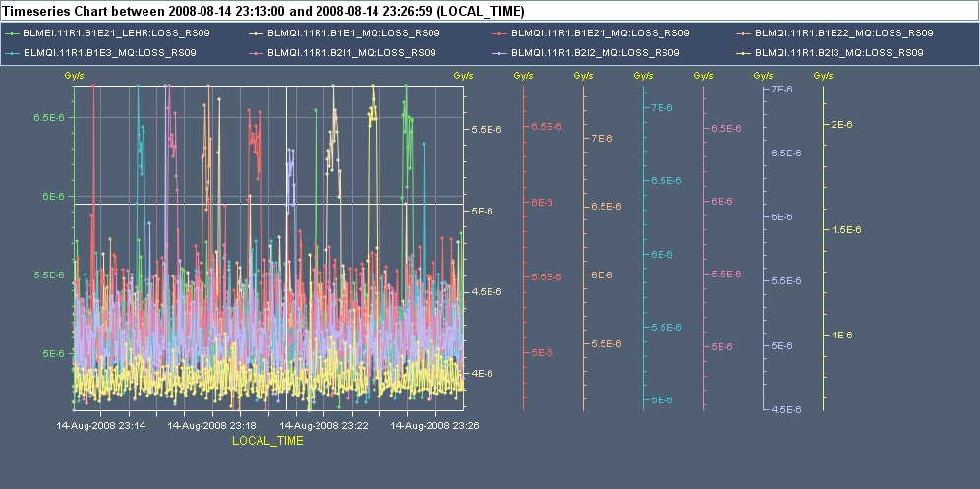Click the pink axis 5E-6 tick label

pos(721,347)
